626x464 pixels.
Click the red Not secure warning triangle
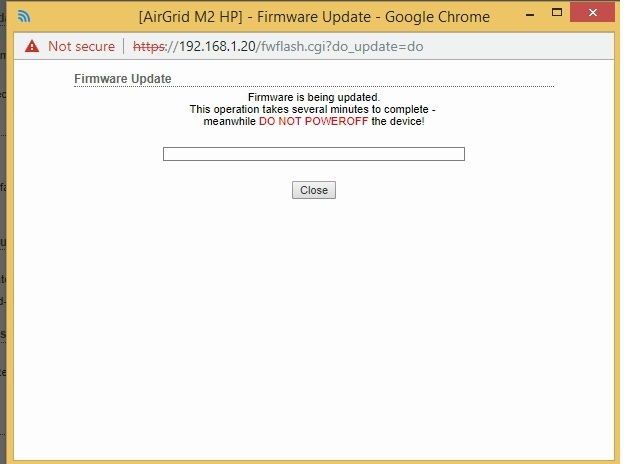tap(32, 46)
